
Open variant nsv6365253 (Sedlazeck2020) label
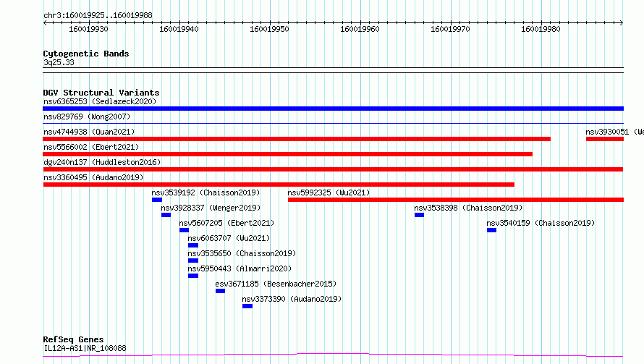tap(100, 101)
